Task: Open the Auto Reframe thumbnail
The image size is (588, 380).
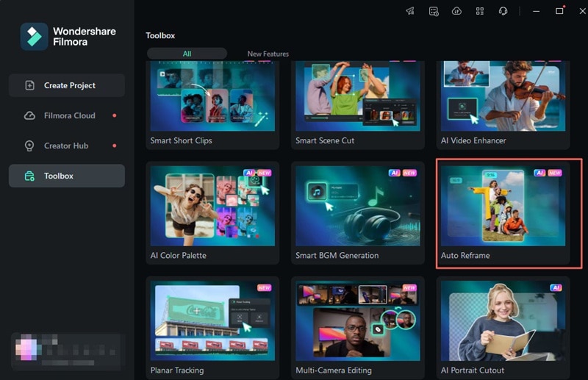Action: 503,206
